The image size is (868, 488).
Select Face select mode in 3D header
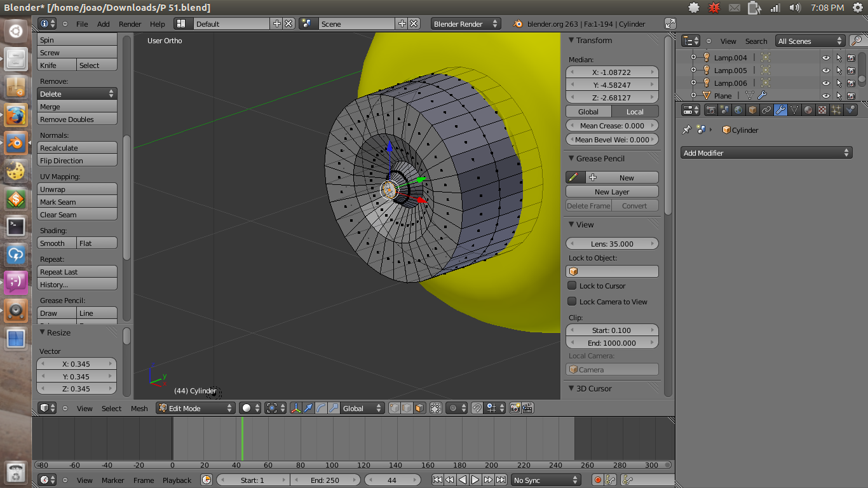[x=419, y=409]
